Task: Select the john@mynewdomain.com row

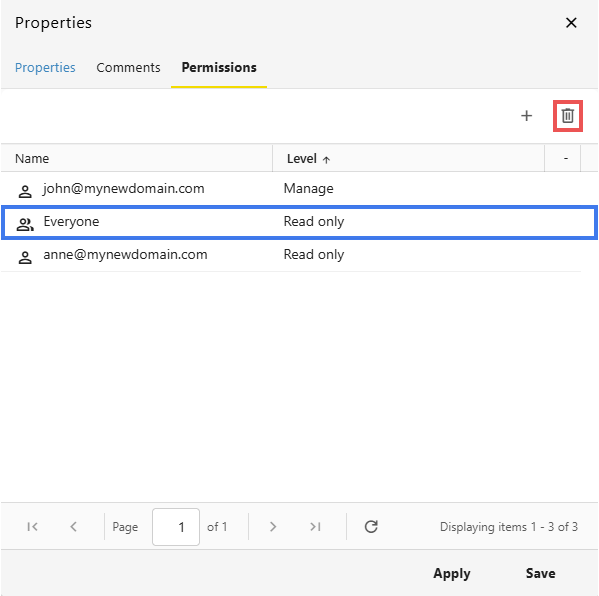Action: pyautogui.click(x=291, y=189)
